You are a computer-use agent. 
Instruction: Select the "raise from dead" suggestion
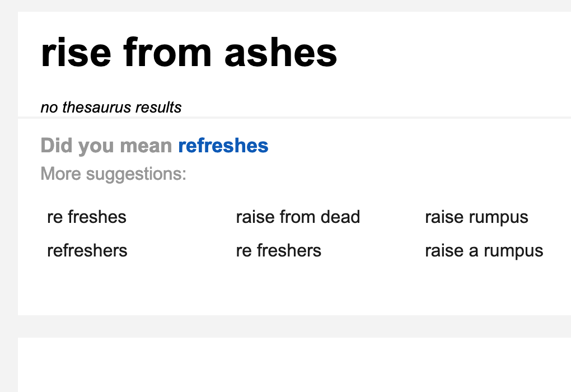(x=298, y=217)
